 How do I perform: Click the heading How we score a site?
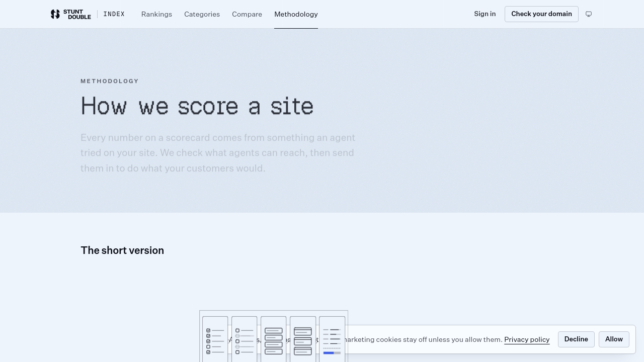197,106
